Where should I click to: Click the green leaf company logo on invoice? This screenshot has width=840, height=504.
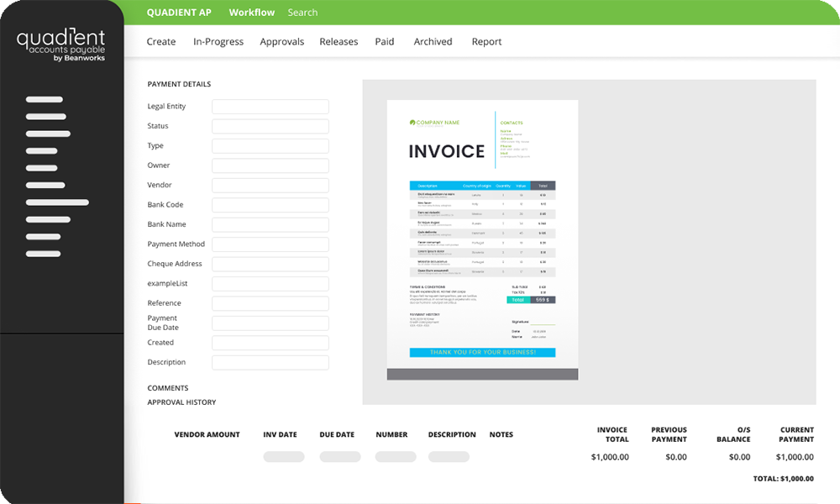click(412, 123)
